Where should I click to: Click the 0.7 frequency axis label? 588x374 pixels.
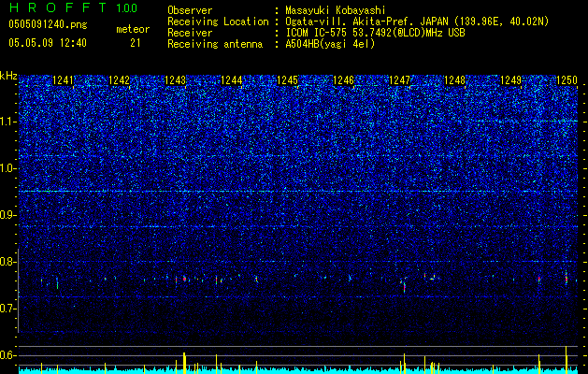7,309
